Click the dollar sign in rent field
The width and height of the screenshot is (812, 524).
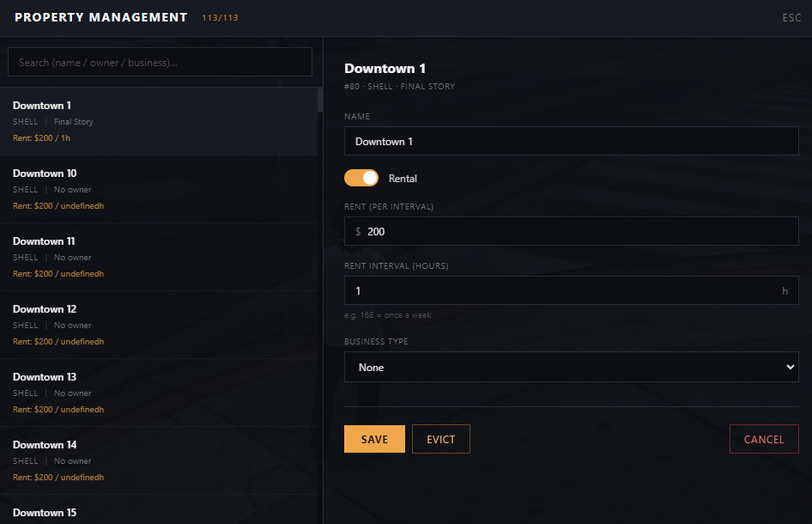(358, 232)
